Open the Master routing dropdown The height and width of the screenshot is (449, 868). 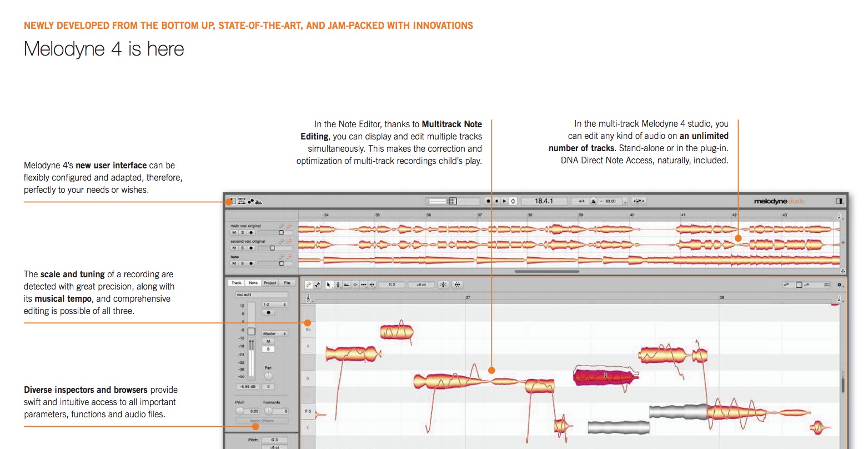(x=275, y=333)
